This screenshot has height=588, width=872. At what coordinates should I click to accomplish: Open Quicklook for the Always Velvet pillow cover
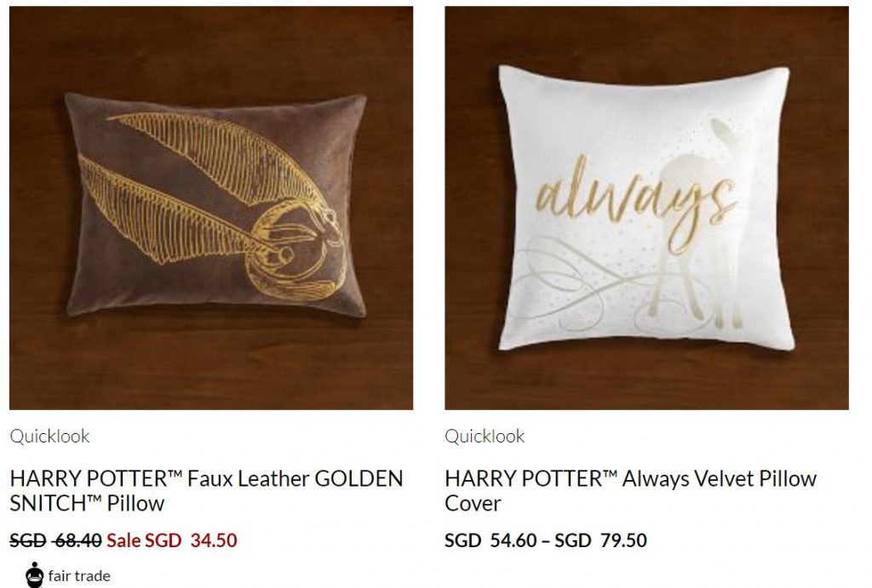tap(485, 437)
